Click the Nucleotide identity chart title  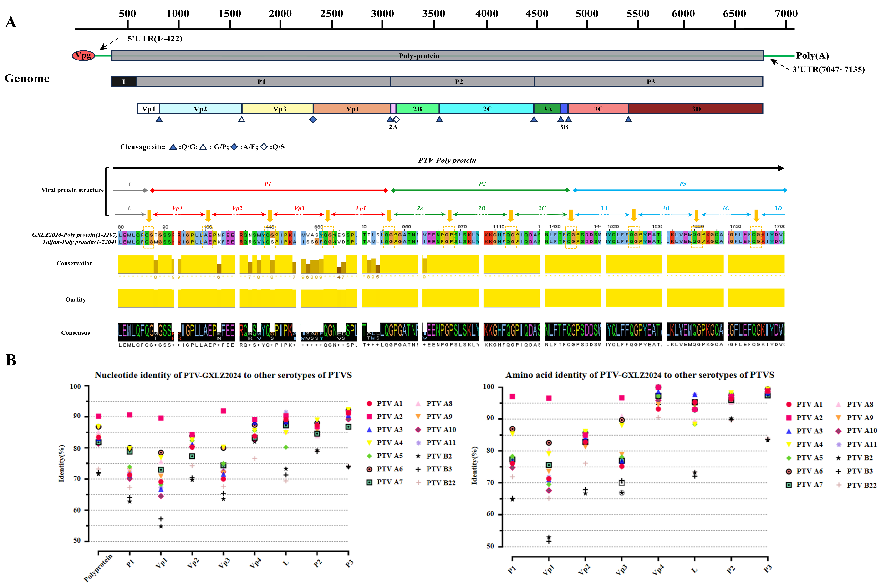pyautogui.click(x=223, y=375)
